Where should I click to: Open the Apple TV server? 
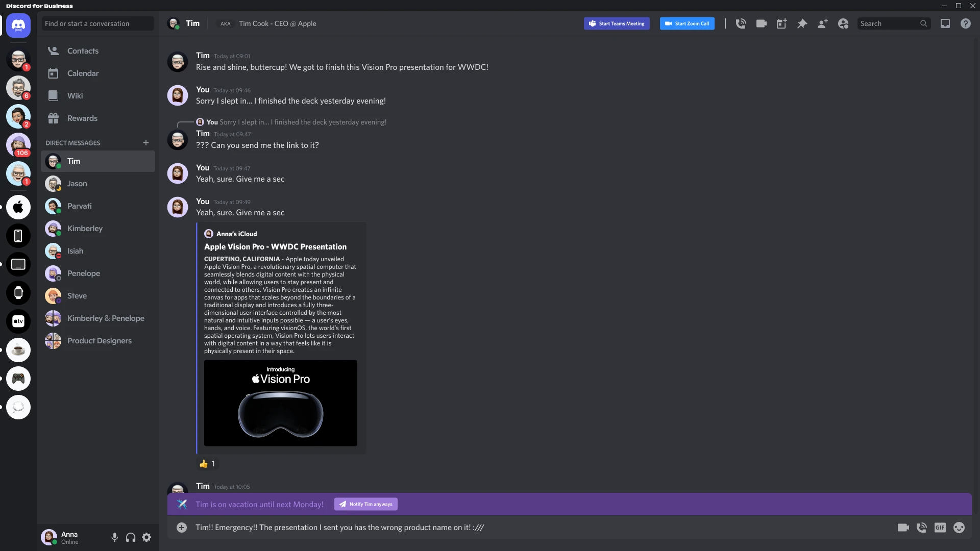18,321
